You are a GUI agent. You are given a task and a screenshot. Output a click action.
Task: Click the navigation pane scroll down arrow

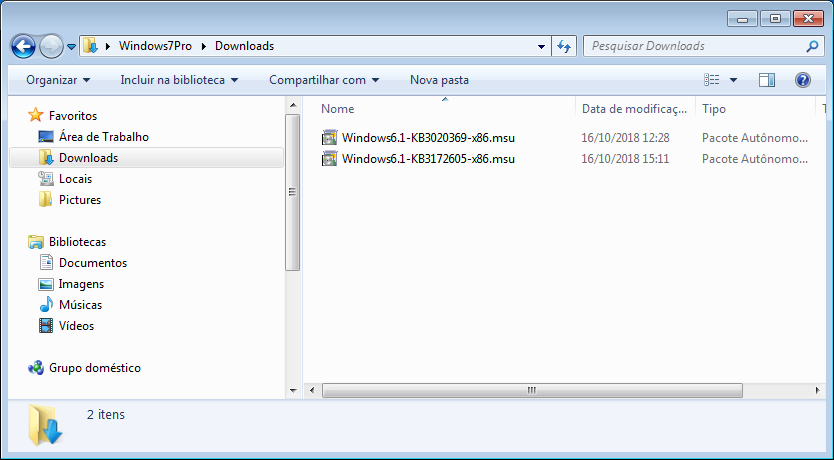click(x=293, y=391)
